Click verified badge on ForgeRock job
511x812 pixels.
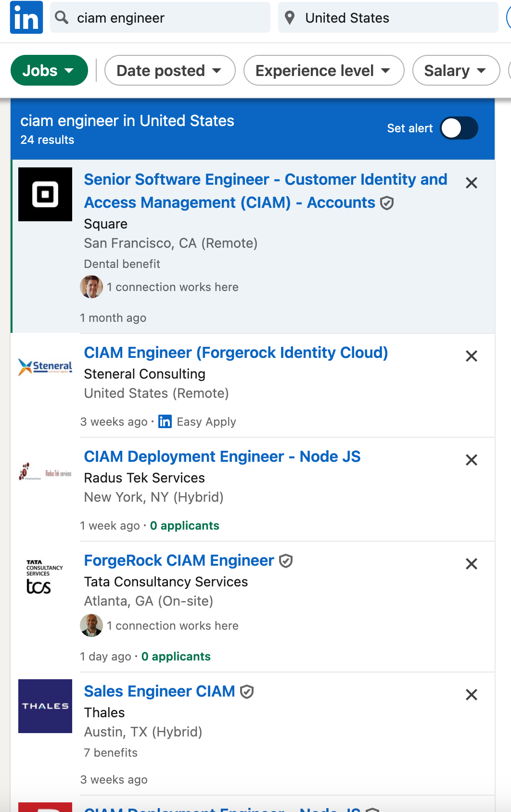[x=286, y=561]
